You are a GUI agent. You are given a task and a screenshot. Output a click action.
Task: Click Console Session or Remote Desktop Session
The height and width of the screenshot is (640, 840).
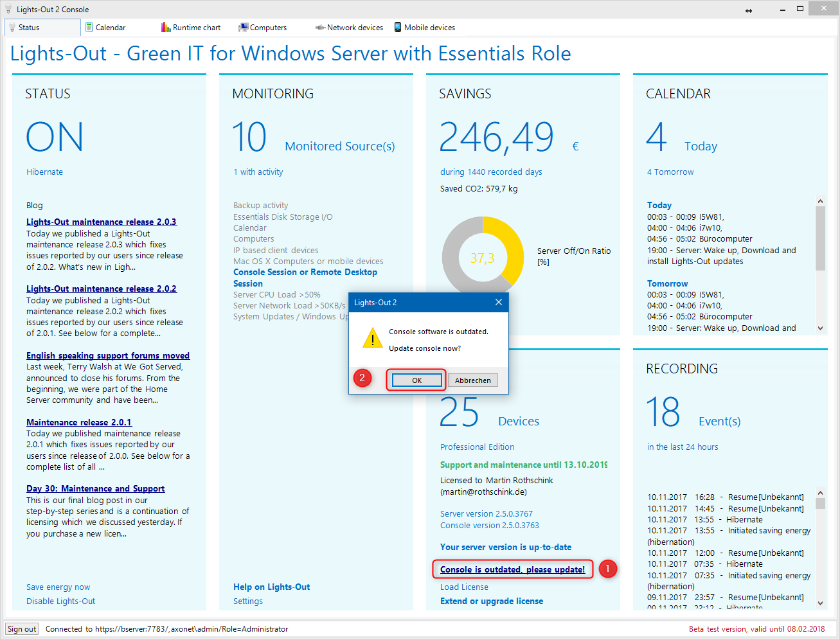(305, 278)
